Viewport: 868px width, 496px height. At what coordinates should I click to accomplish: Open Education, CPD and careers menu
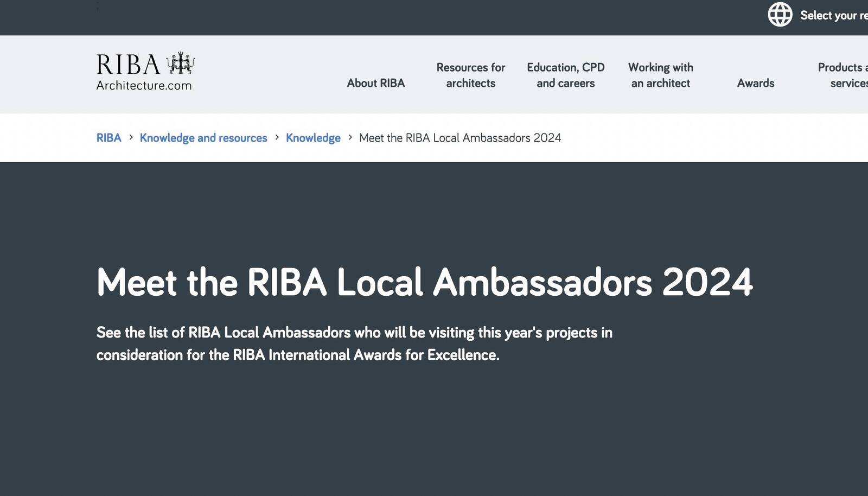point(565,75)
